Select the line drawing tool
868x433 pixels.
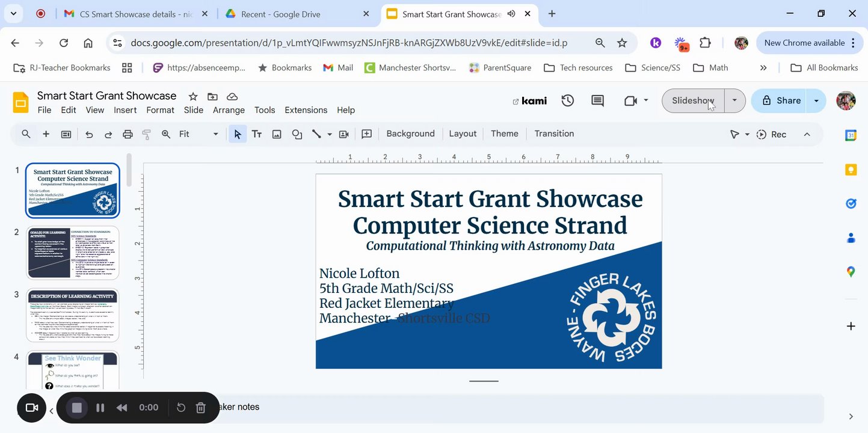click(316, 134)
